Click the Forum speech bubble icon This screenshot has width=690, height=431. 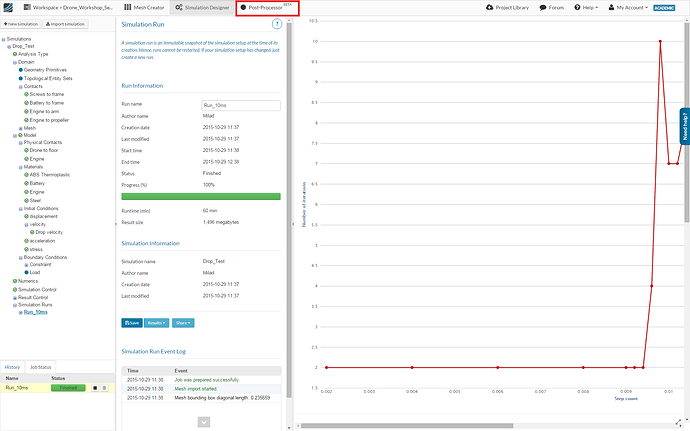pos(543,7)
